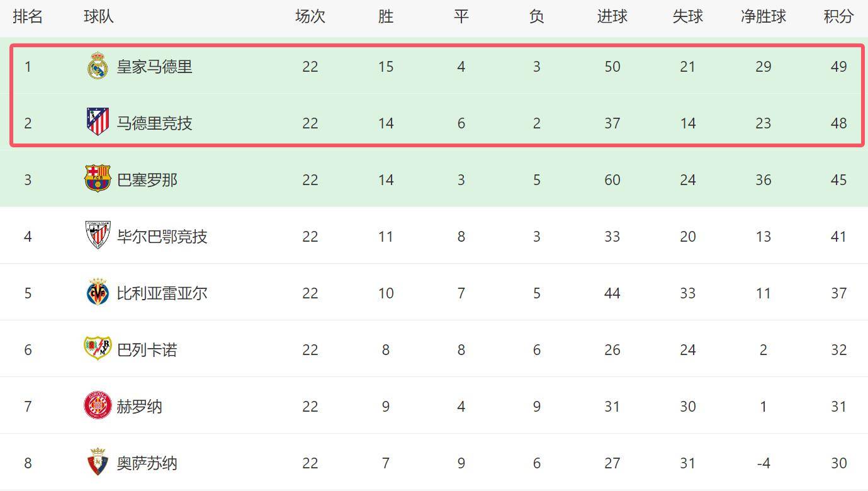Click the 球队 column header

click(x=99, y=16)
